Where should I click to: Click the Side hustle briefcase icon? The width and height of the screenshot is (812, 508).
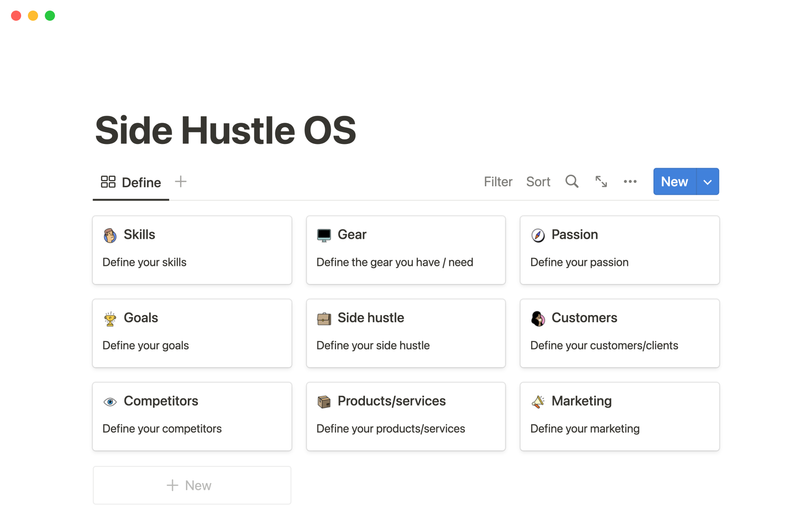(324, 319)
